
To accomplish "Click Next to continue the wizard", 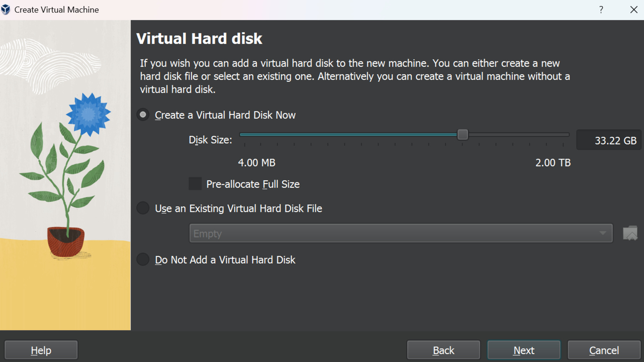I will coord(524,350).
